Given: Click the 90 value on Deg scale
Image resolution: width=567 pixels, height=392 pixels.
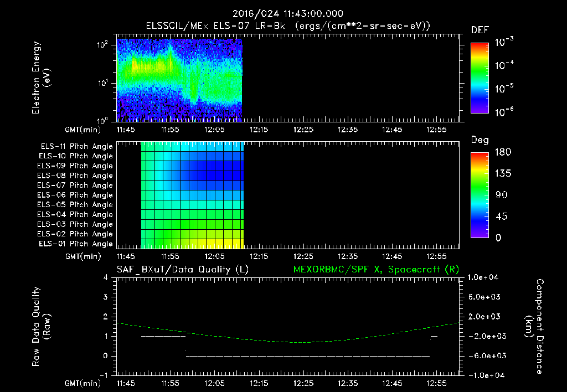Looking at the screenshot, I should (502, 195).
